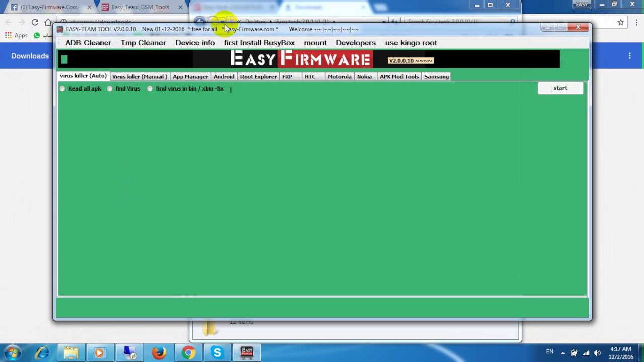The height and width of the screenshot is (362, 644).
Task: Switch to Chrome in taskbar
Action: [188, 353]
